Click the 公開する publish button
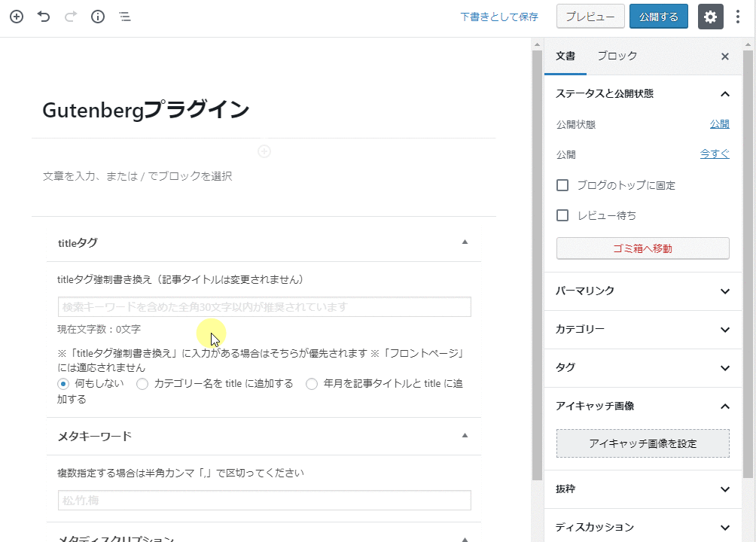The height and width of the screenshot is (542, 756). click(659, 17)
